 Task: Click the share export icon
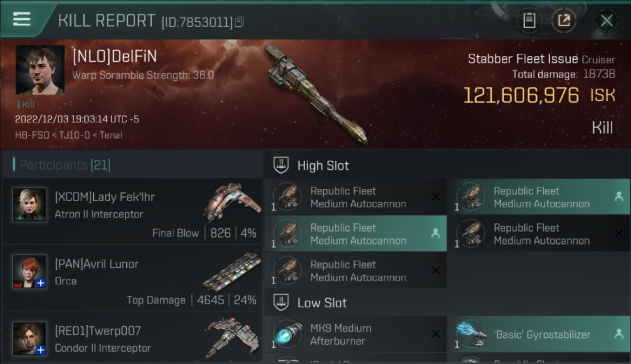[564, 20]
